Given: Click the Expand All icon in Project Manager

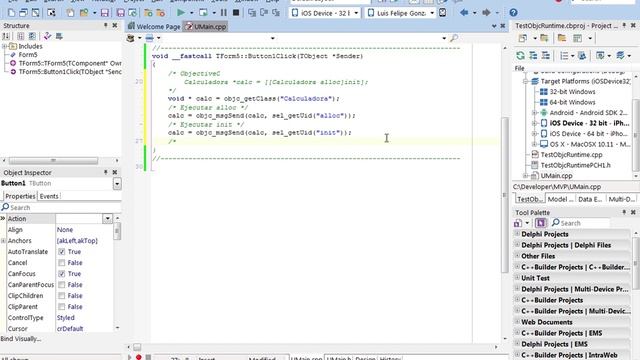Looking at the screenshot, I should click(533, 56).
